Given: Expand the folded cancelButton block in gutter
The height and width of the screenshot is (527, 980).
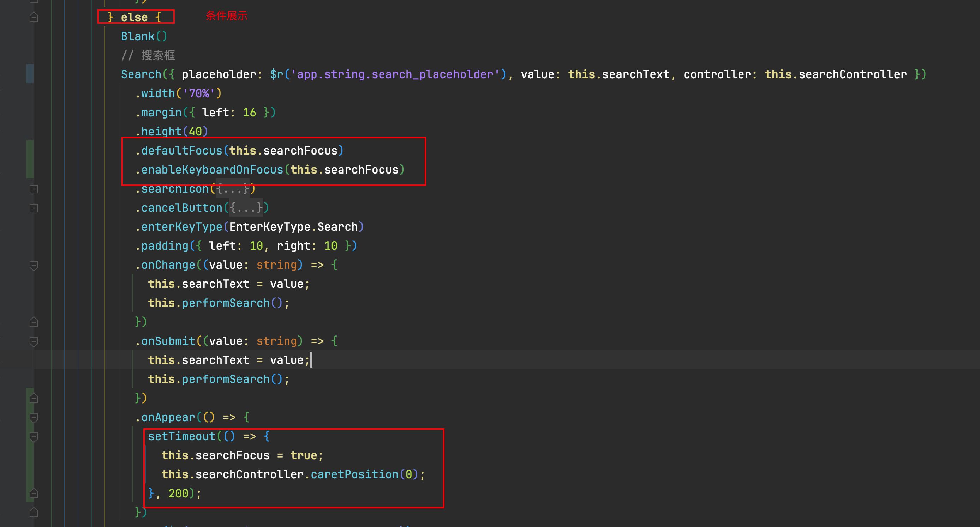Looking at the screenshot, I should [34, 208].
